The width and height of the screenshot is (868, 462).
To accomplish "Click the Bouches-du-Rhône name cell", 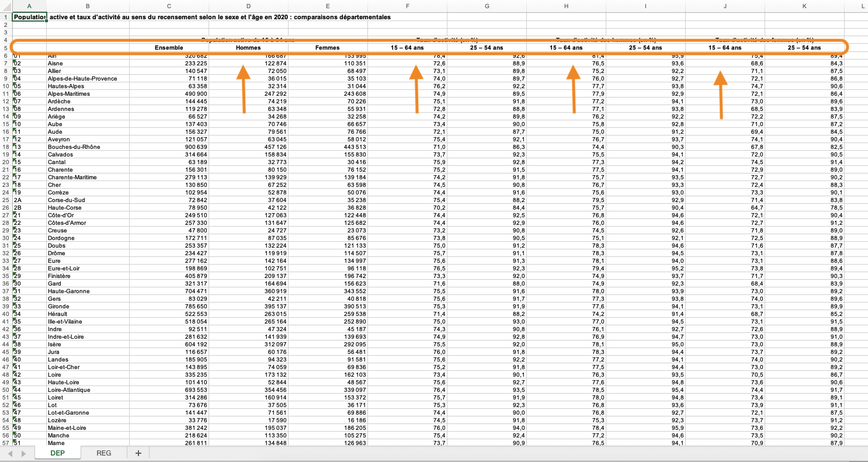I will [x=73, y=147].
